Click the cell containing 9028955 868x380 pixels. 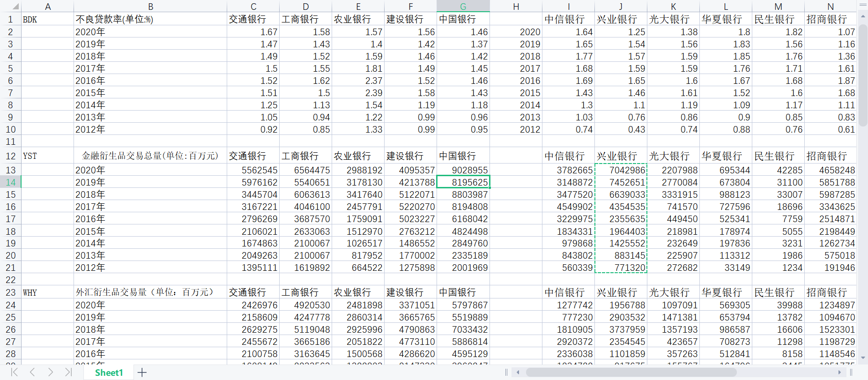pos(463,170)
